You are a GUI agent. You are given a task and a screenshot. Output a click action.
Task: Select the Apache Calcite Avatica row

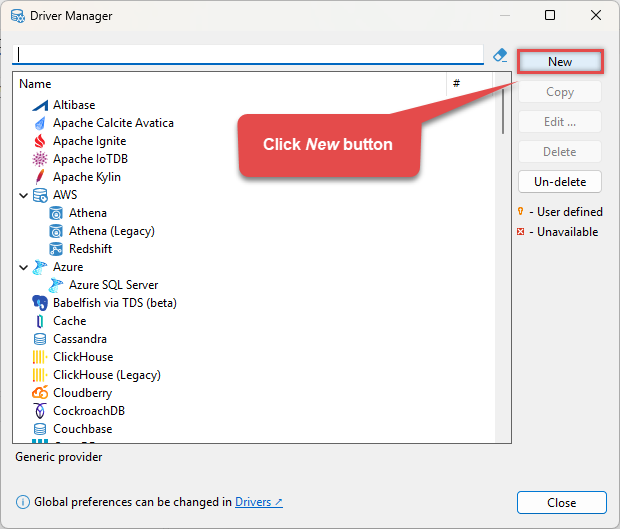[x=113, y=123]
